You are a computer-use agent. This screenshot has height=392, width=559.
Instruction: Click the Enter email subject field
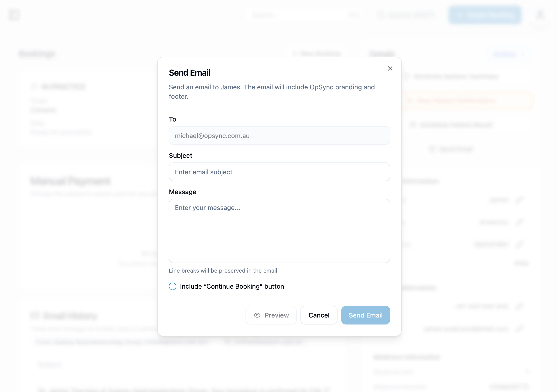[x=279, y=172]
